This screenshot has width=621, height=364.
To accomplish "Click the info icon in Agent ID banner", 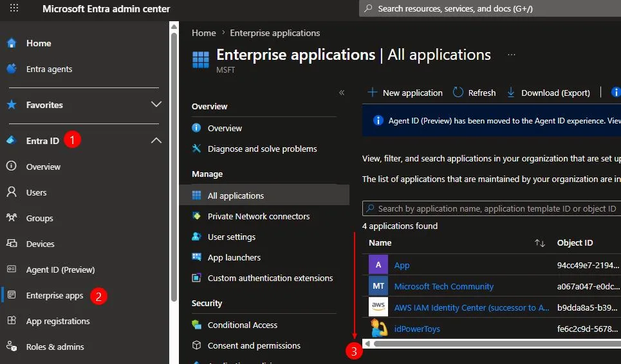I will click(378, 120).
